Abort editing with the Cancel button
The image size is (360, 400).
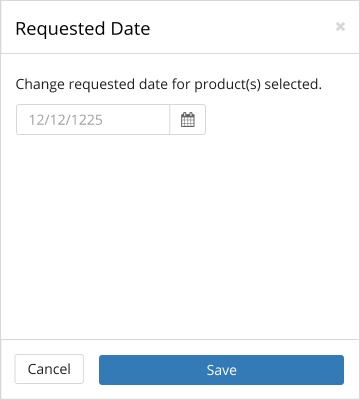point(49,369)
